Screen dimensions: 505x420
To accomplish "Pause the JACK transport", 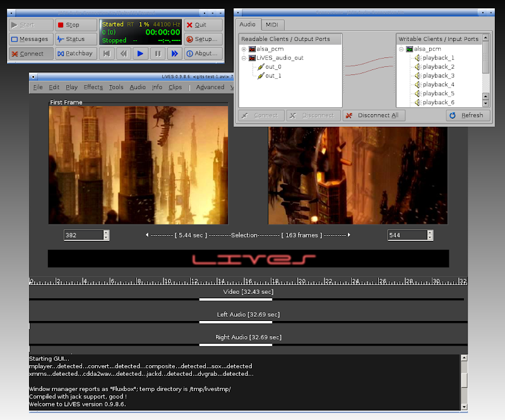I will (158, 54).
